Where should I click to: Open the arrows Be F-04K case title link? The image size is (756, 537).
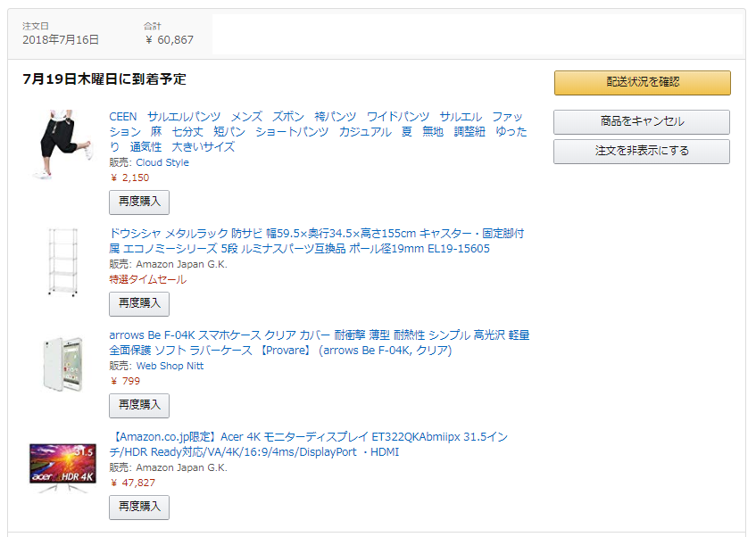point(320,343)
